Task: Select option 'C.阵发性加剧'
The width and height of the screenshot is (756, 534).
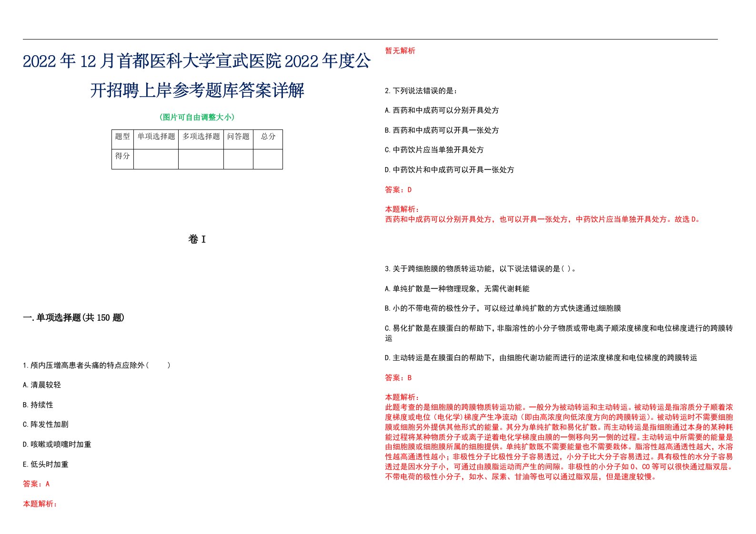Action: tap(46, 425)
